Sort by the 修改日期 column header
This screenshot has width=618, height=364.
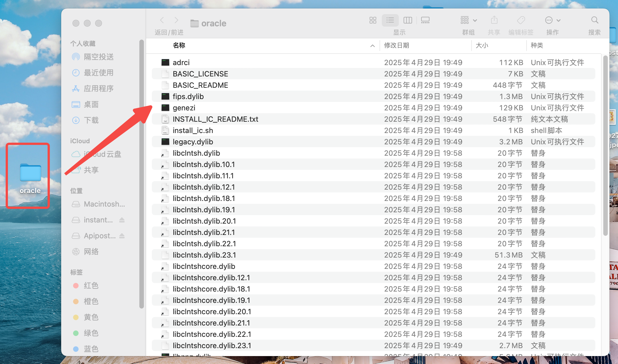[397, 45]
